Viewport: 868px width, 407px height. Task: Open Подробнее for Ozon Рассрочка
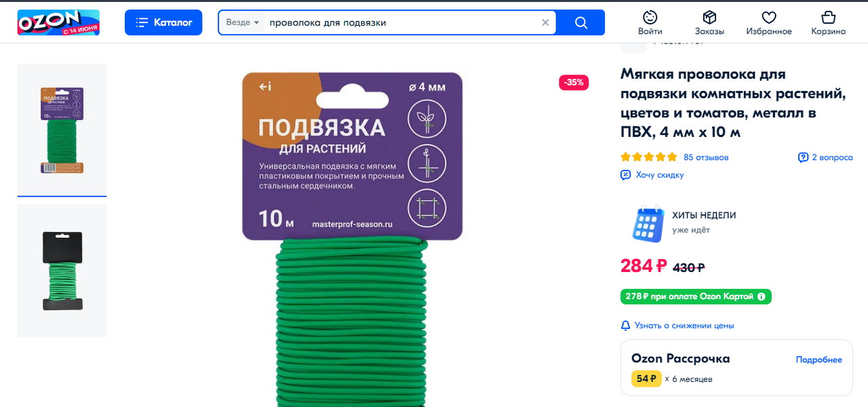818,360
